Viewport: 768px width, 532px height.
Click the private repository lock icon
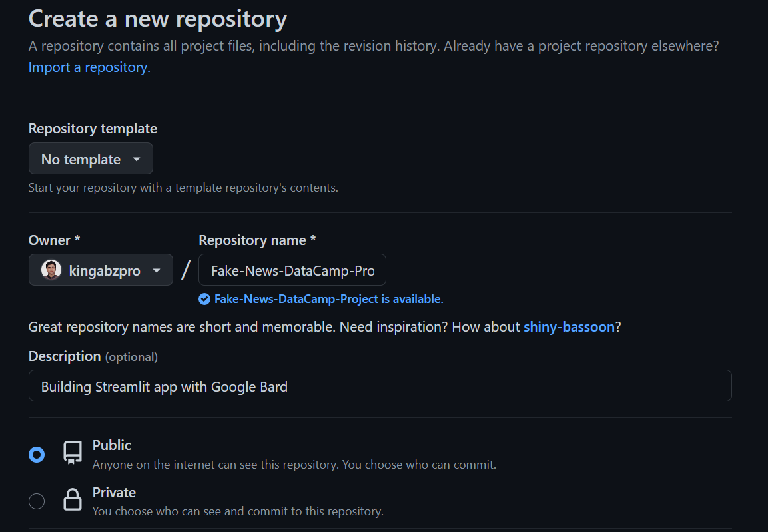pyautogui.click(x=73, y=500)
